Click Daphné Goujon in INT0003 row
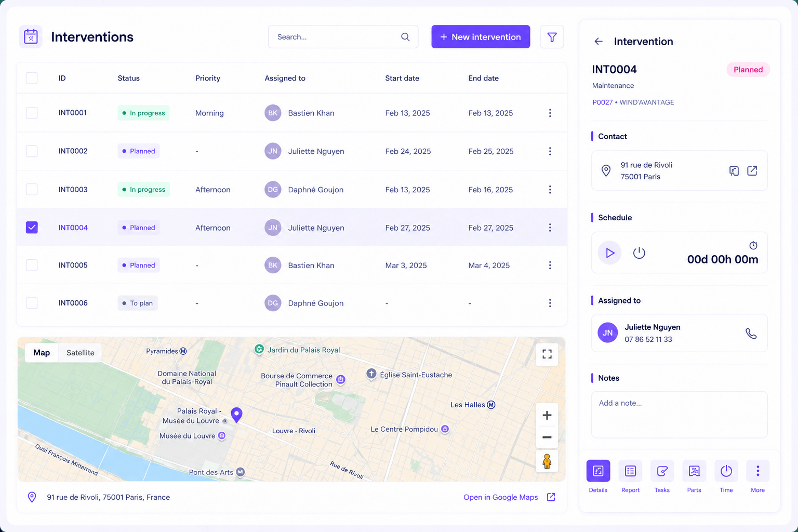Screen dimensions: 798x532 [x=316, y=190]
